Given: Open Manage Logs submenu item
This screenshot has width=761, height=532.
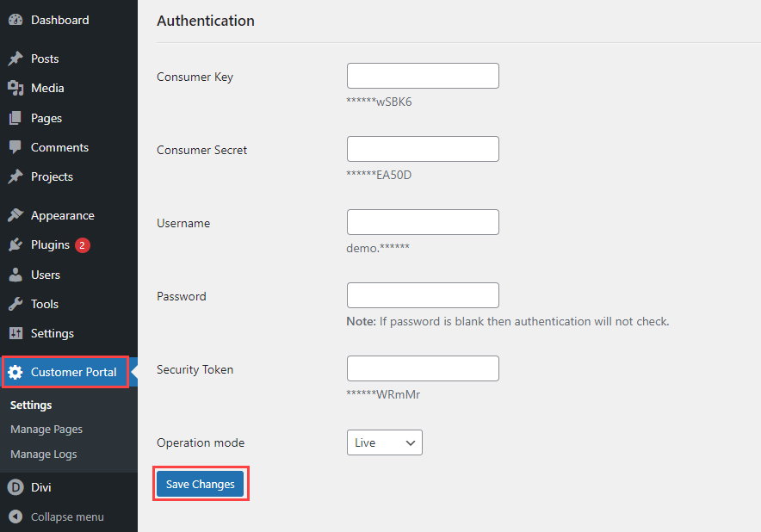Looking at the screenshot, I should (43, 454).
